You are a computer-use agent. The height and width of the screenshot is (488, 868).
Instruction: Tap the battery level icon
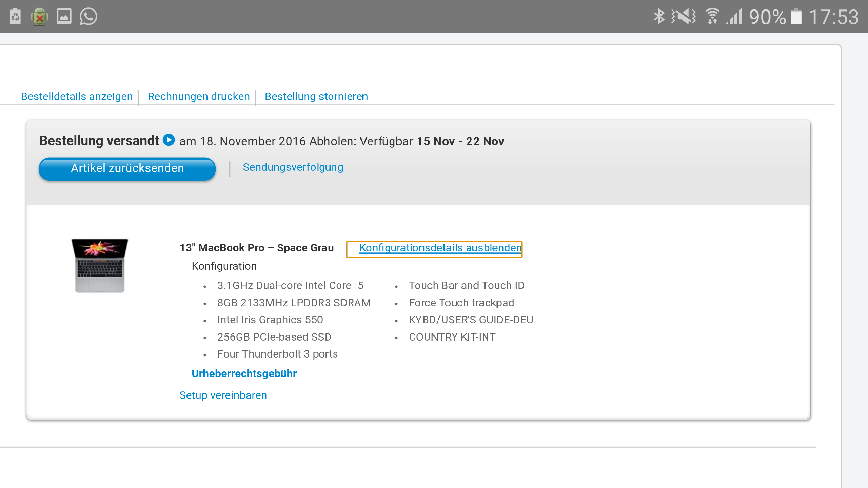pyautogui.click(x=796, y=17)
